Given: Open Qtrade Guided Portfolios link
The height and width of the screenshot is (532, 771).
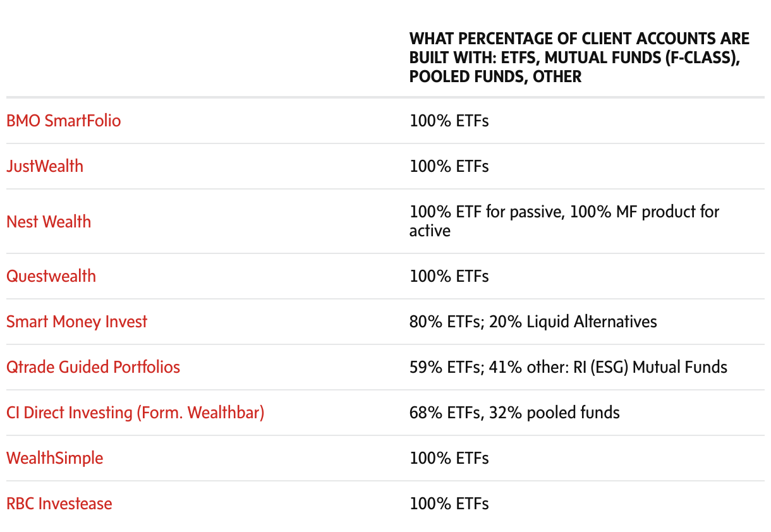Looking at the screenshot, I should click(93, 367).
